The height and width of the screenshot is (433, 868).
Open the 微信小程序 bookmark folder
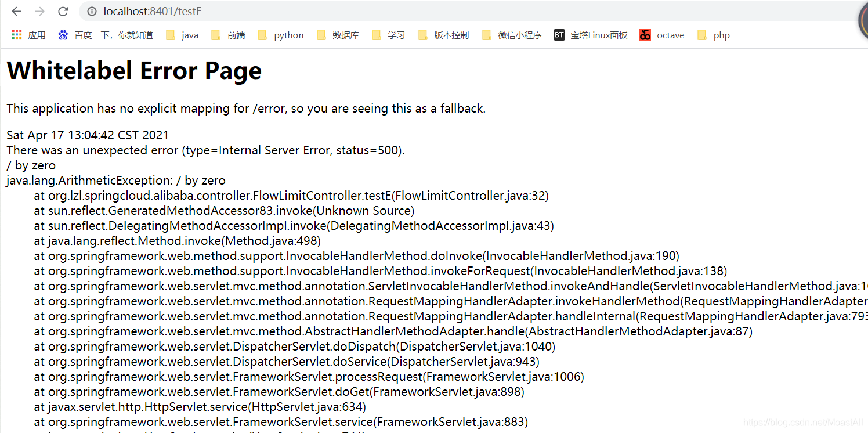tap(512, 35)
